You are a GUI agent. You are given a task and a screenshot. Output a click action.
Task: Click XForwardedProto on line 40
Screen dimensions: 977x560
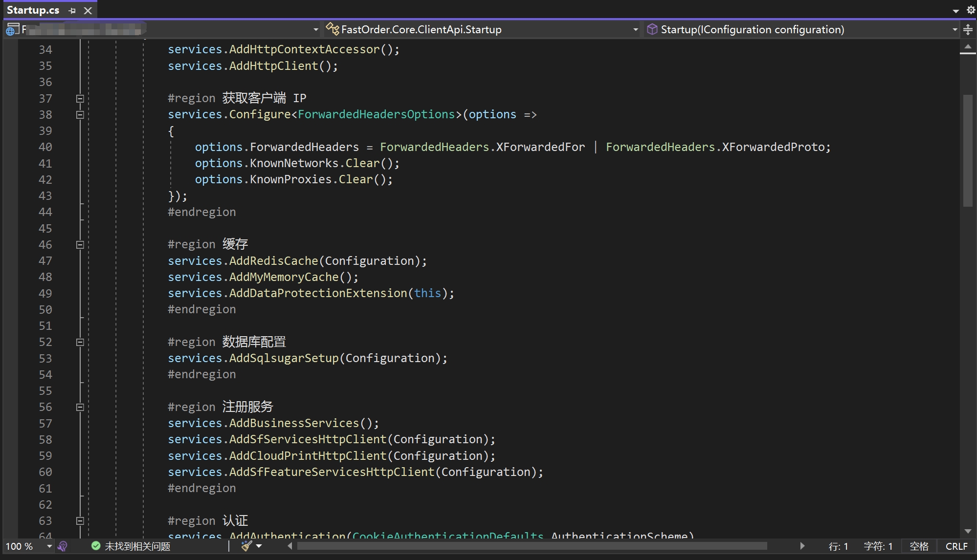point(773,147)
